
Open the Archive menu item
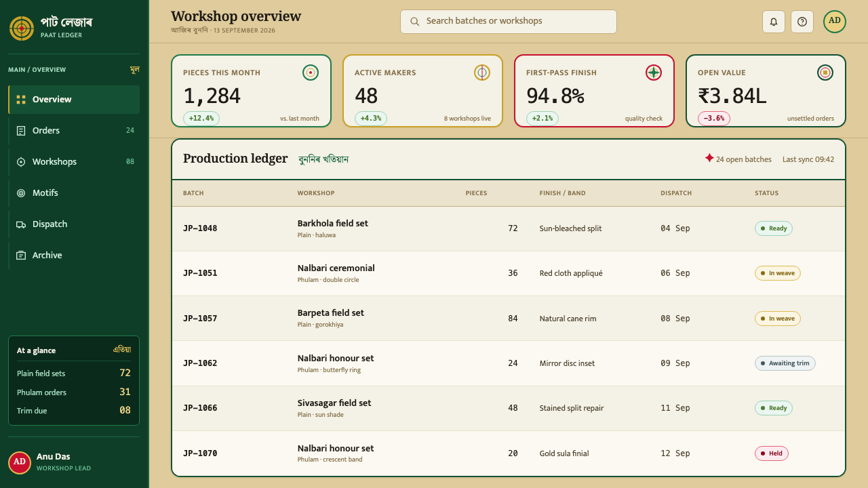[74, 256]
